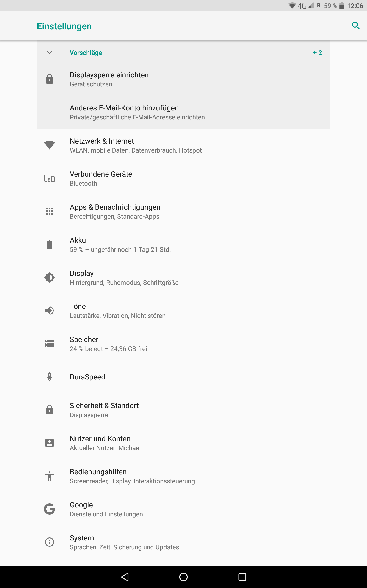The width and height of the screenshot is (367, 588).
Task: Tap the Töne speaker icon
Action: click(x=50, y=311)
